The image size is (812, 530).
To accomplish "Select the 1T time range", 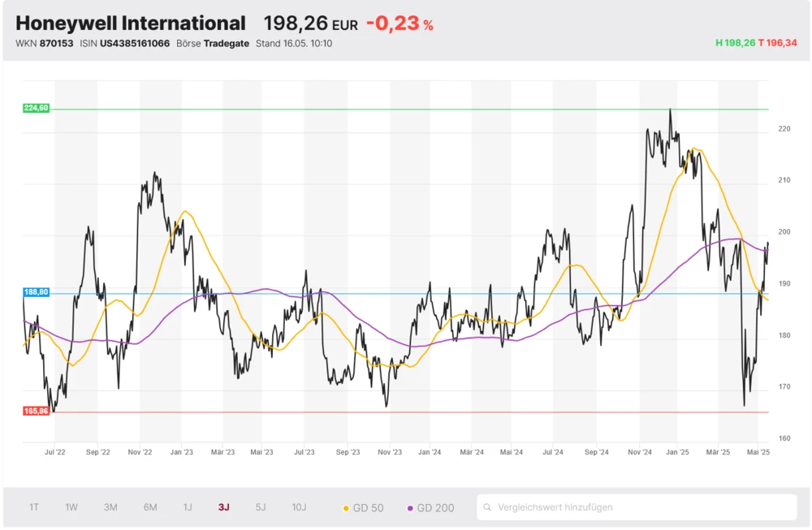I will (34, 507).
